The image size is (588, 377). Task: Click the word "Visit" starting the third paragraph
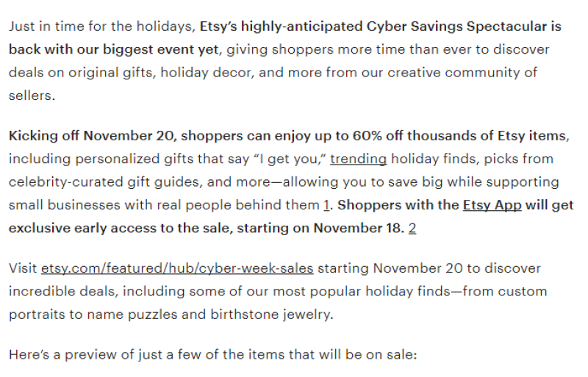(x=23, y=268)
